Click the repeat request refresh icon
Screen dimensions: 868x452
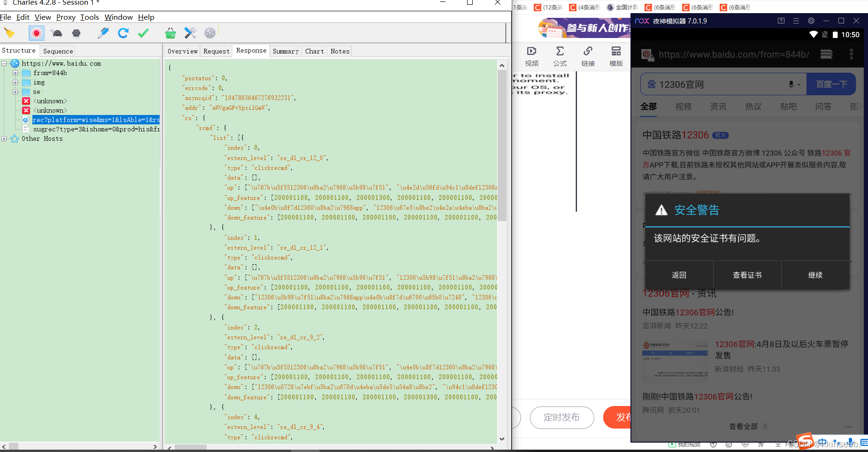(123, 33)
